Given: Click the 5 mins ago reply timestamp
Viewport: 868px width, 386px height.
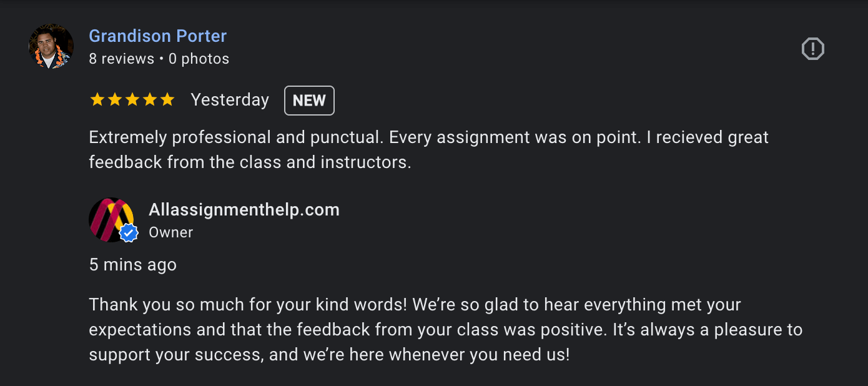Looking at the screenshot, I should pos(132,264).
